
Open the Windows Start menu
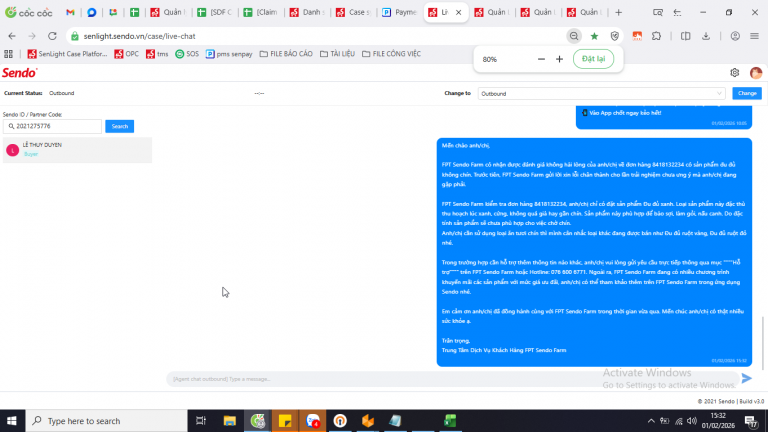point(12,421)
